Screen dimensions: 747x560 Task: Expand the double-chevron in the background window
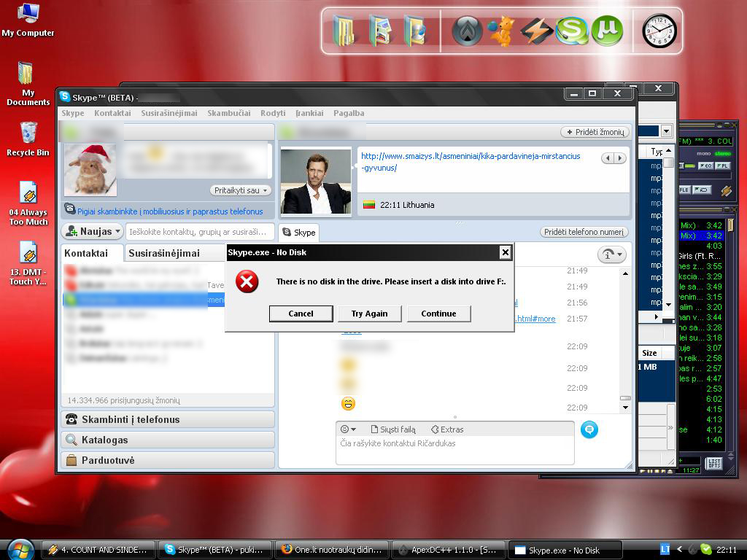[671, 427]
